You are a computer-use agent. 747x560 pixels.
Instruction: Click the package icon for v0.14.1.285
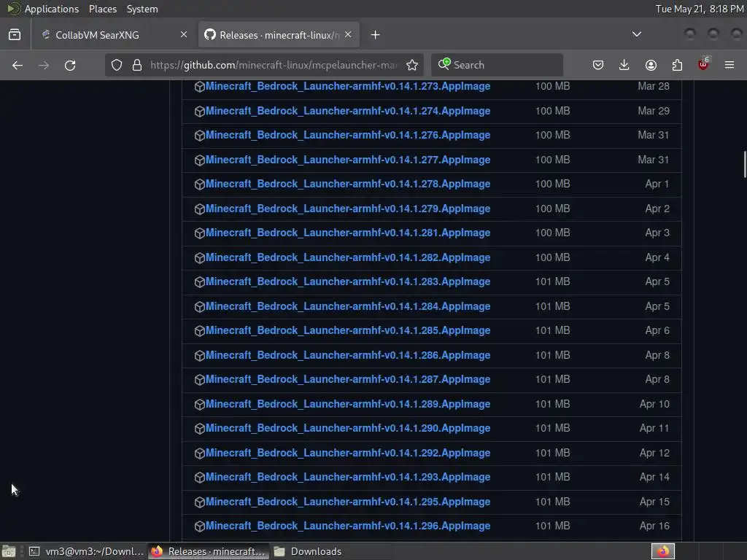[200, 331]
